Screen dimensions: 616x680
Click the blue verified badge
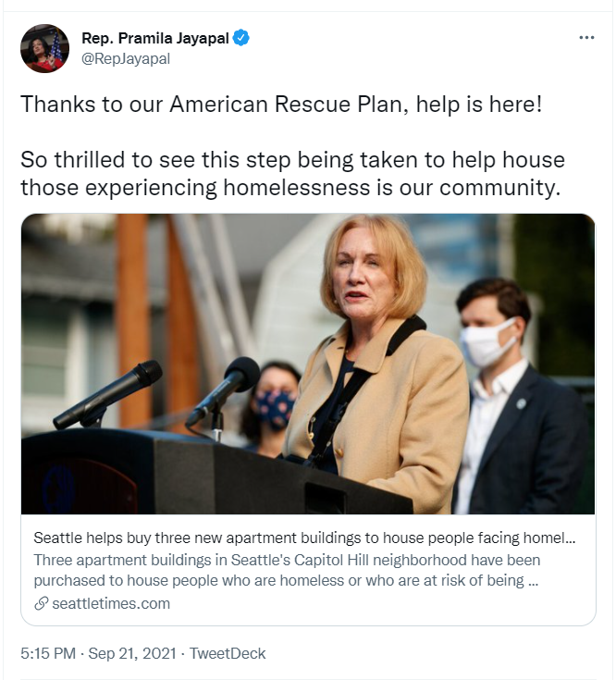242,38
